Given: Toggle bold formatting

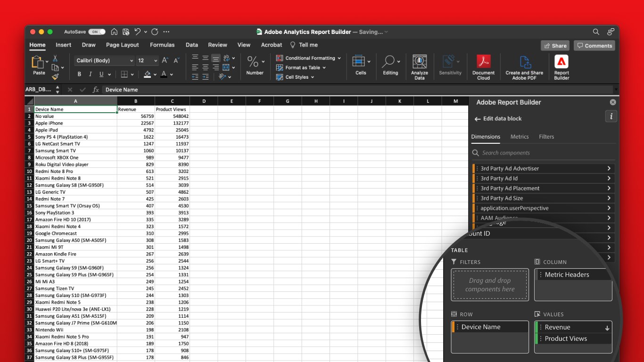Looking at the screenshot, I should tap(79, 74).
